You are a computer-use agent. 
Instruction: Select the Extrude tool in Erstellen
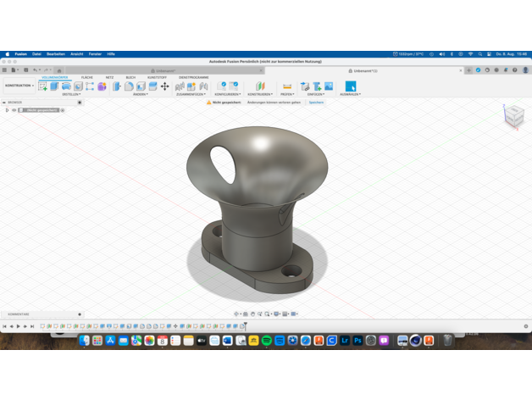coord(54,86)
